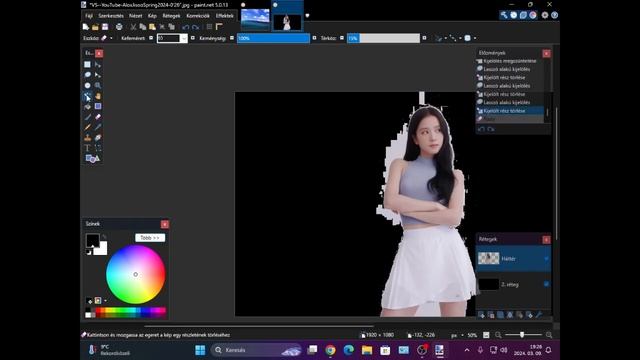Open the image list dropdown arrow

pyautogui.click(x=307, y=16)
